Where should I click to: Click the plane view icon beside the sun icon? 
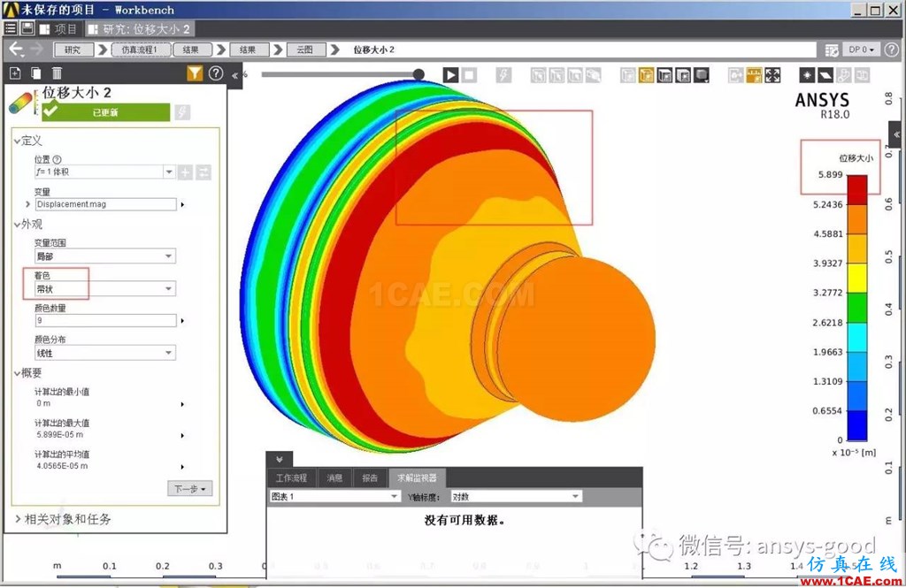[825, 75]
